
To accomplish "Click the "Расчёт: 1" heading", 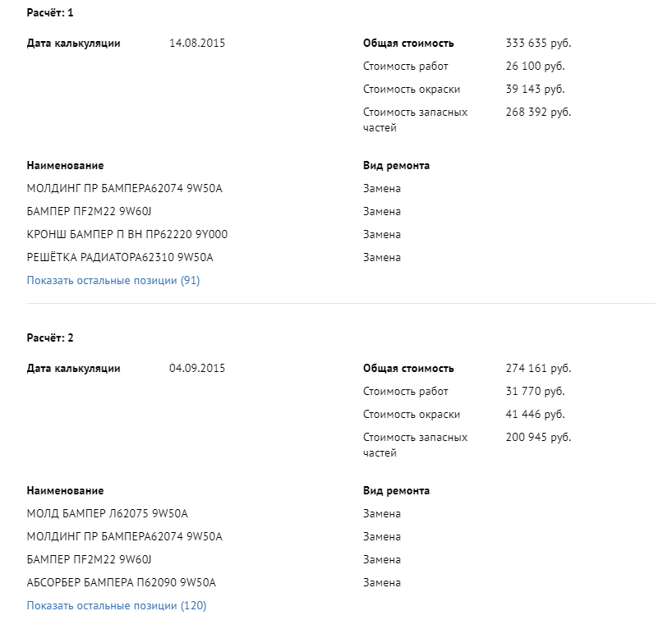I will tap(50, 13).
